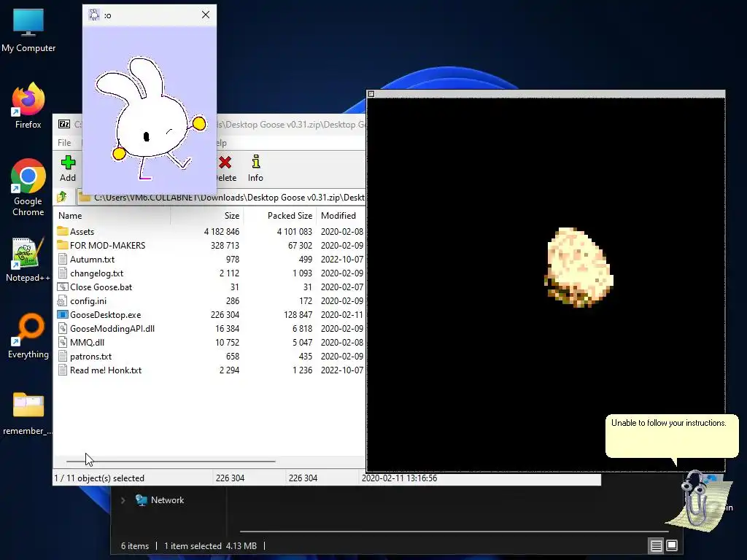Click the 7z application icon in title bar
The image size is (747, 560).
[64, 124]
